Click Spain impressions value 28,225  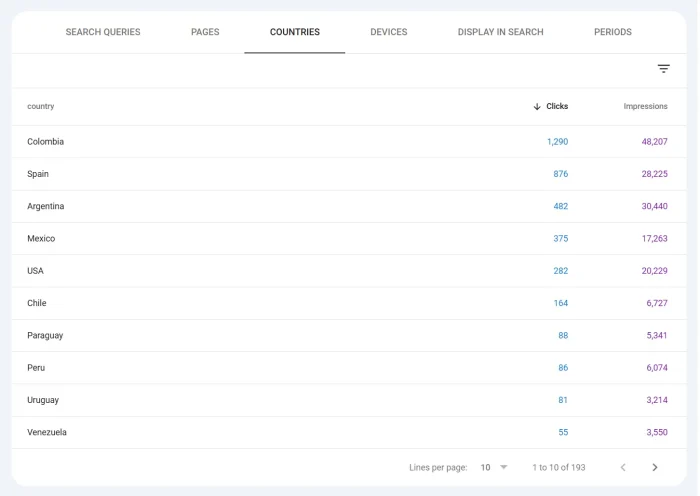[654, 174]
